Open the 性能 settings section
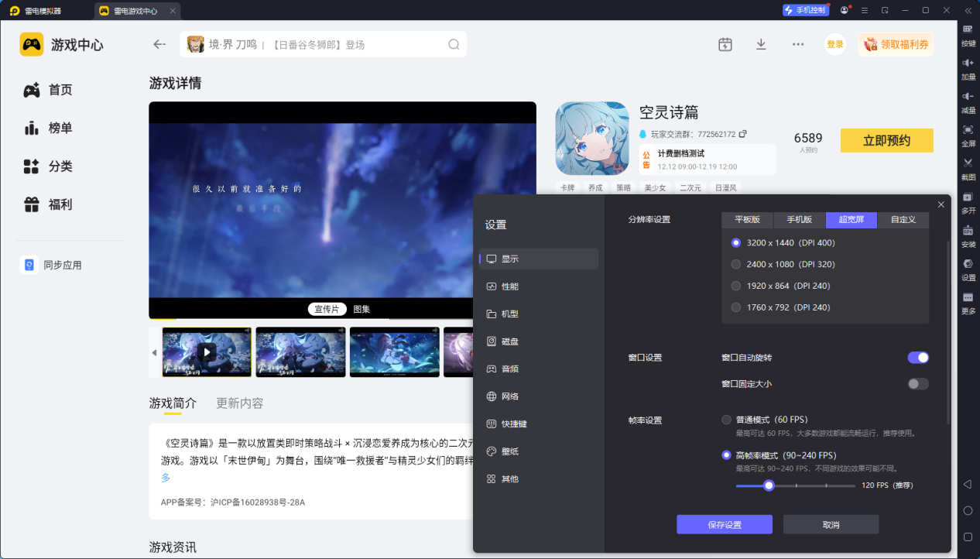Viewport: 980px width, 559px height. point(509,286)
